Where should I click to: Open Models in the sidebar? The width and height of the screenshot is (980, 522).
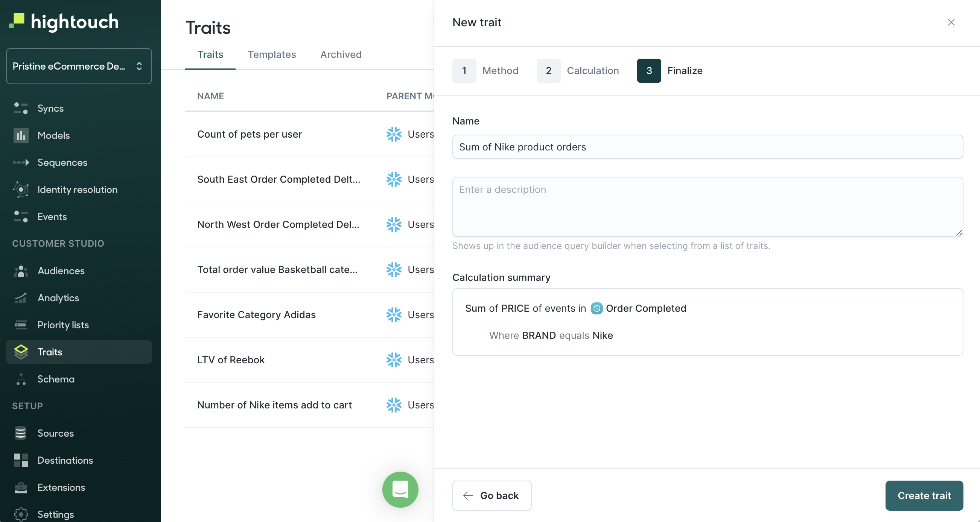[x=79, y=135]
